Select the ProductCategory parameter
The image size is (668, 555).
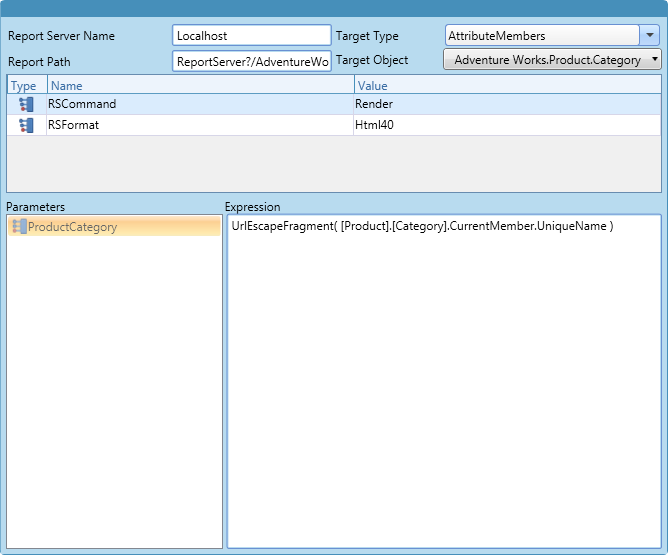coord(114,226)
